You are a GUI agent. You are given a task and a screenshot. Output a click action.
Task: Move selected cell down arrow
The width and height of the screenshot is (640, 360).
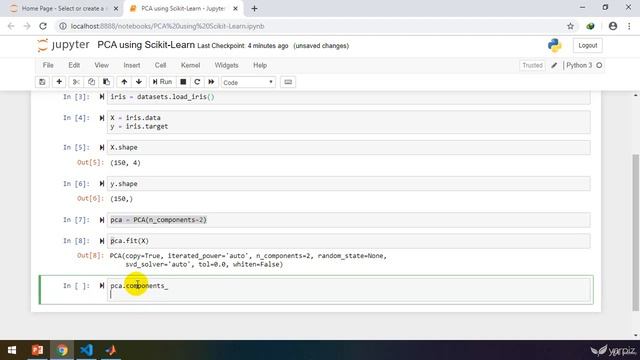coord(139,82)
